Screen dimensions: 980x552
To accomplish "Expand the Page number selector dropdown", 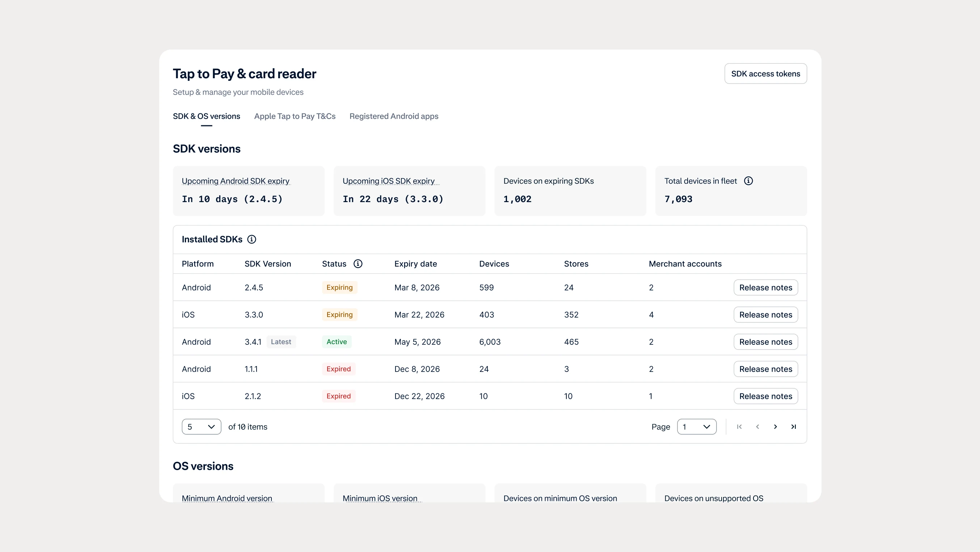I will tap(697, 427).
